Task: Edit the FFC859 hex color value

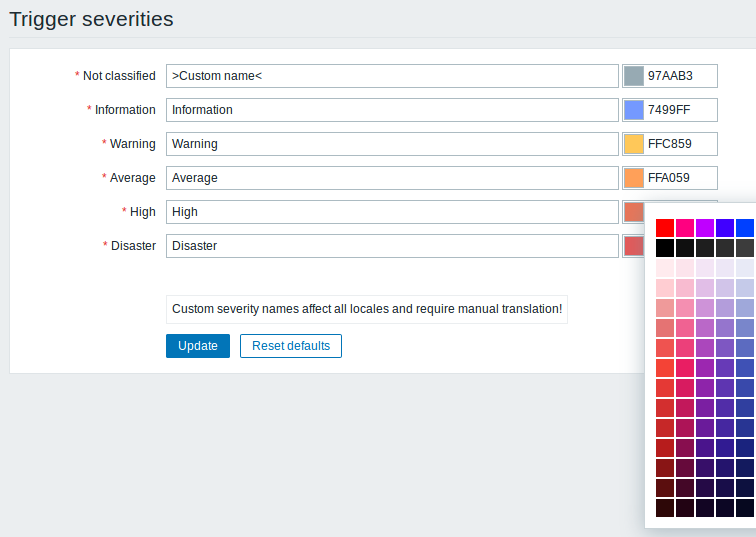Action: pyautogui.click(x=680, y=144)
